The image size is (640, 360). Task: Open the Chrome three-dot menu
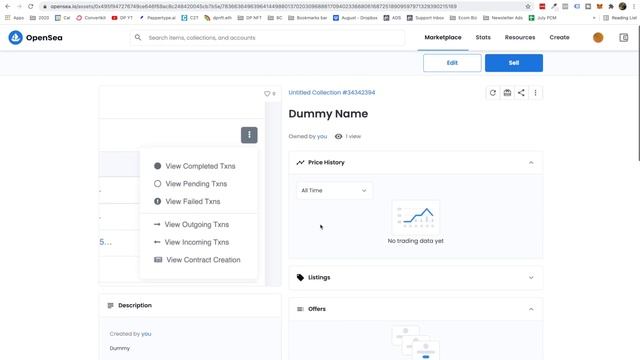click(634, 6)
